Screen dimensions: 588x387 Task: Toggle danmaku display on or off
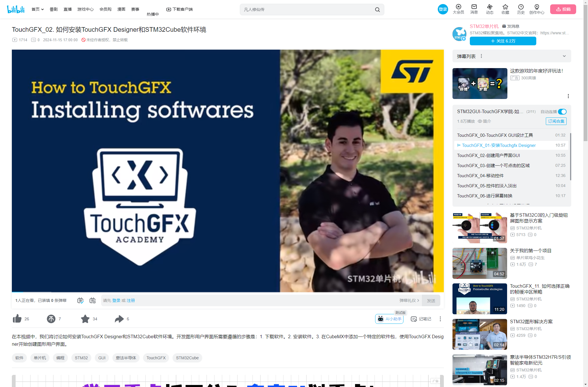[80, 300]
